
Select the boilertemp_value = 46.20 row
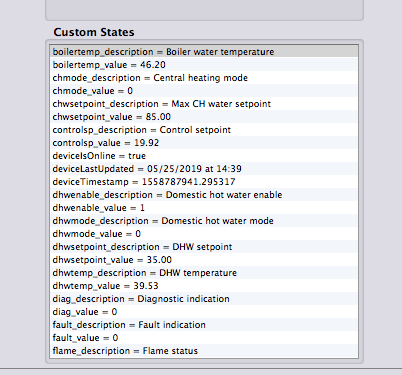(x=204, y=65)
